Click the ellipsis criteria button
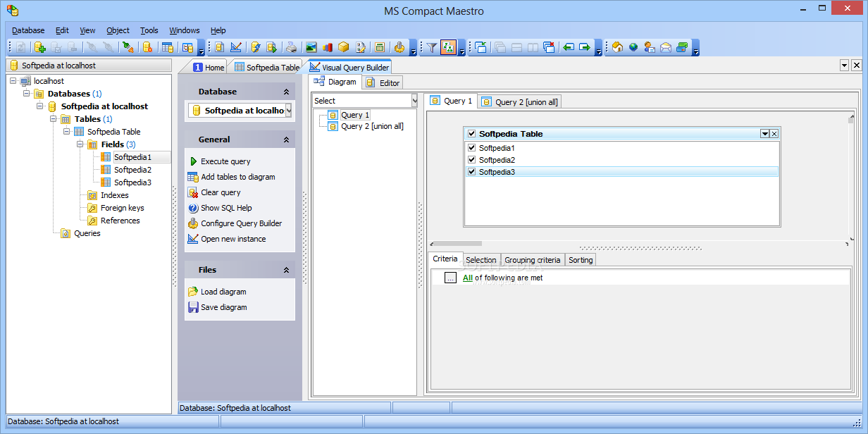 pyautogui.click(x=451, y=278)
